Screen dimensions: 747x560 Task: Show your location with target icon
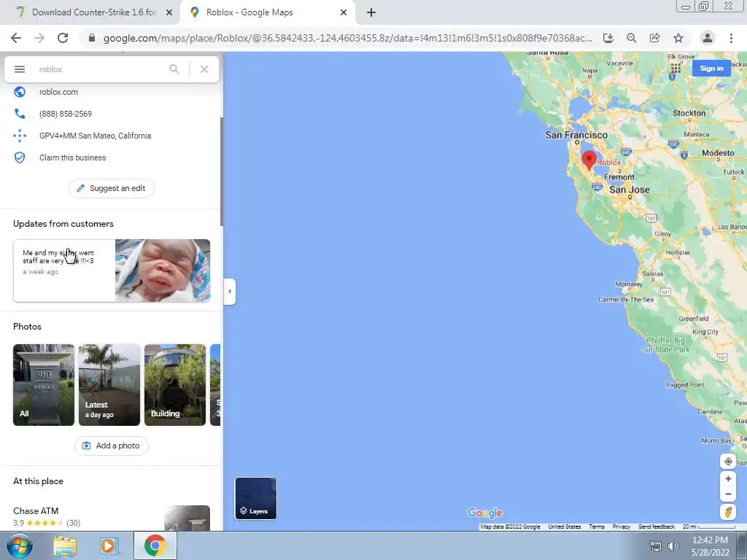pyautogui.click(x=728, y=462)
